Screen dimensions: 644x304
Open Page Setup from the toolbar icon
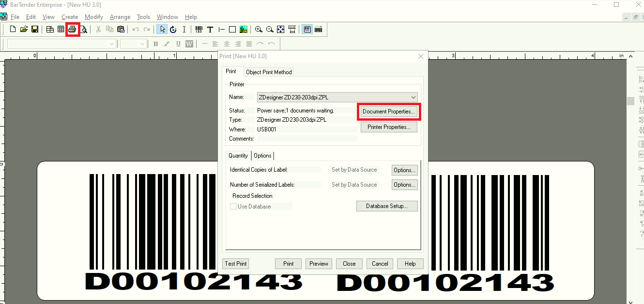pos(50,30)
